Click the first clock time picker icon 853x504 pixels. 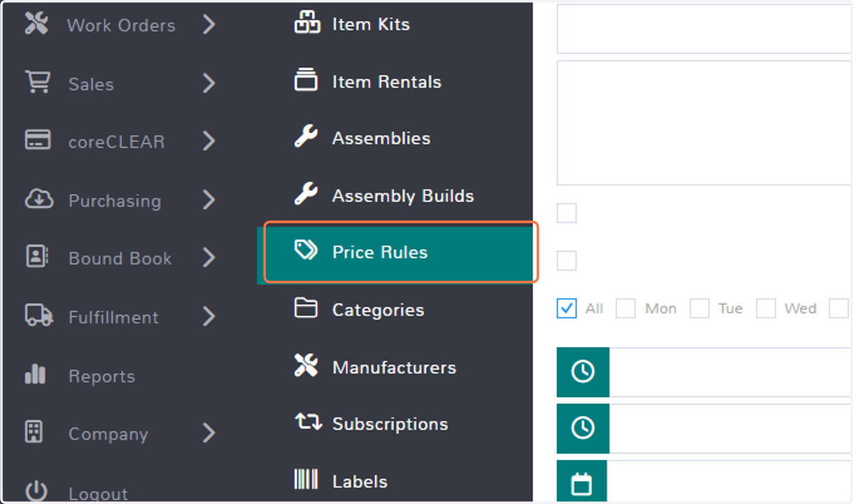pos(583,372)
